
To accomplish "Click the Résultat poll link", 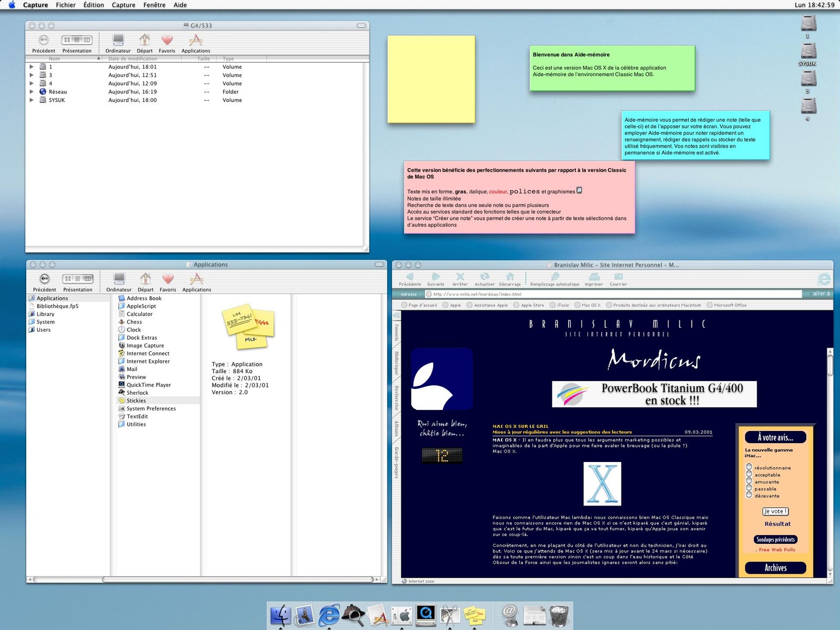I will pyautogui.click(x=778, y=524).
